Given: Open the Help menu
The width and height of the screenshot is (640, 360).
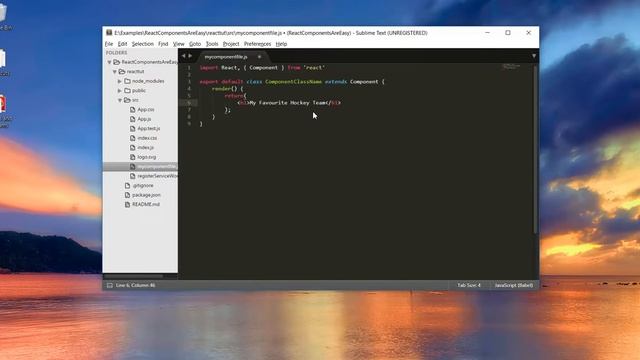Looking at the screenshot, I should (x=281, y=44).
